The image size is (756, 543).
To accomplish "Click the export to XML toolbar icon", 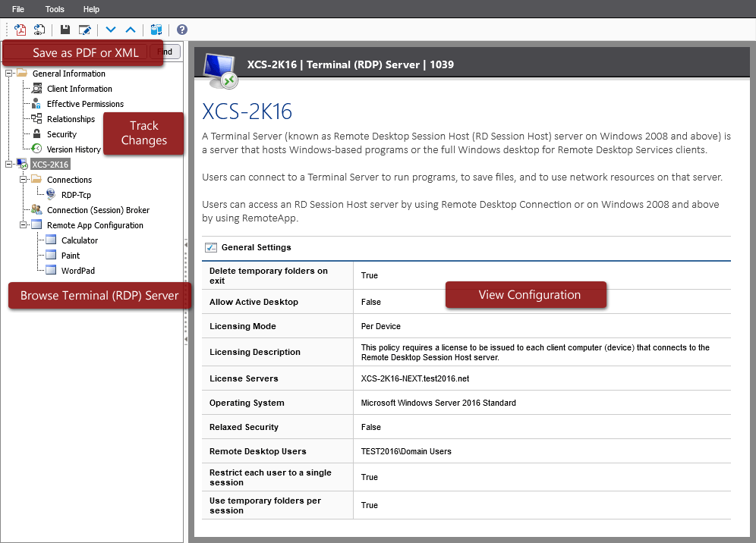I will (x=39, y=30).
